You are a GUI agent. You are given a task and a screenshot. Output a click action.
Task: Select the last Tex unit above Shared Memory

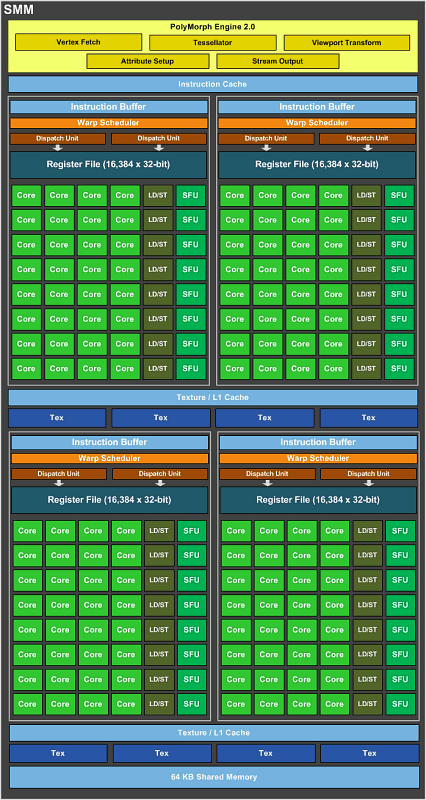point(369,753)
